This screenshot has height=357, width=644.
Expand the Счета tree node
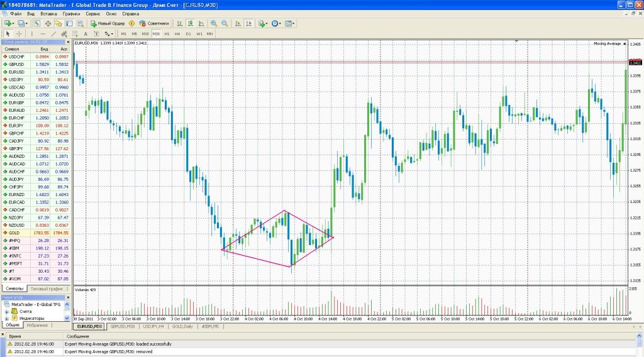[7, 311]
